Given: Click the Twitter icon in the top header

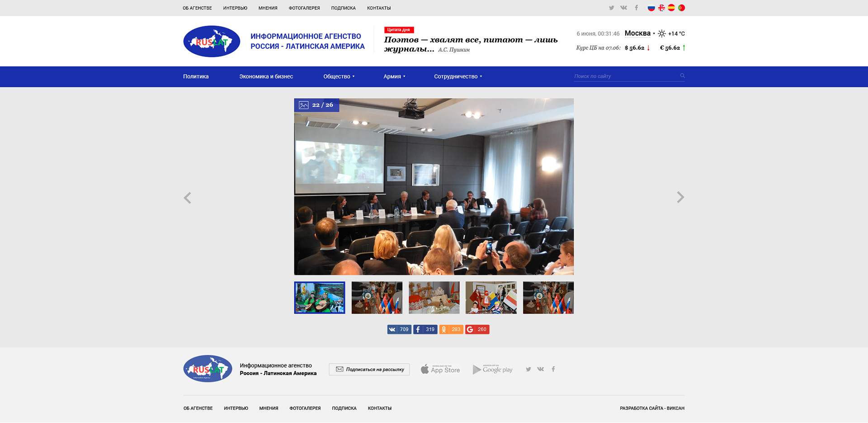Looking at the screenshot, I should [x=611, y=8].
